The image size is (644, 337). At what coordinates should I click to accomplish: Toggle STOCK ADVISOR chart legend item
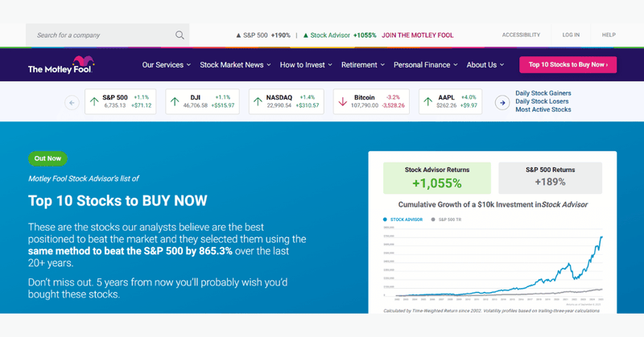pyautogui.click(x=402, y=220)
